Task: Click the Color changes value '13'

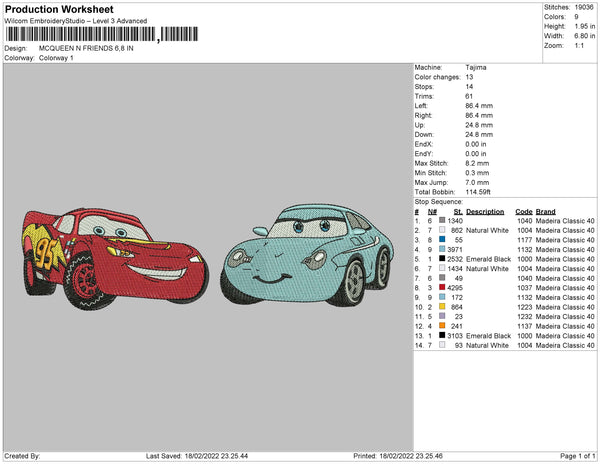Action: [469, 77]
